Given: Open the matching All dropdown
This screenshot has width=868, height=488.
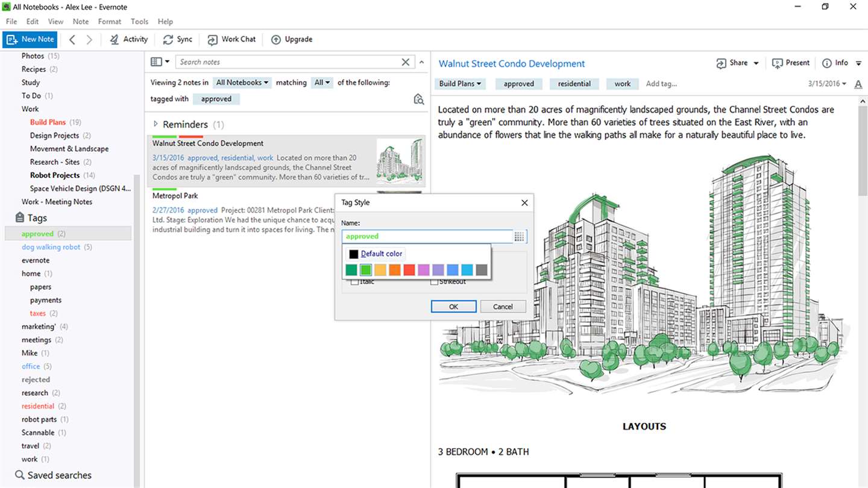Looking at the screenshot, I should [x=322, y=83].
